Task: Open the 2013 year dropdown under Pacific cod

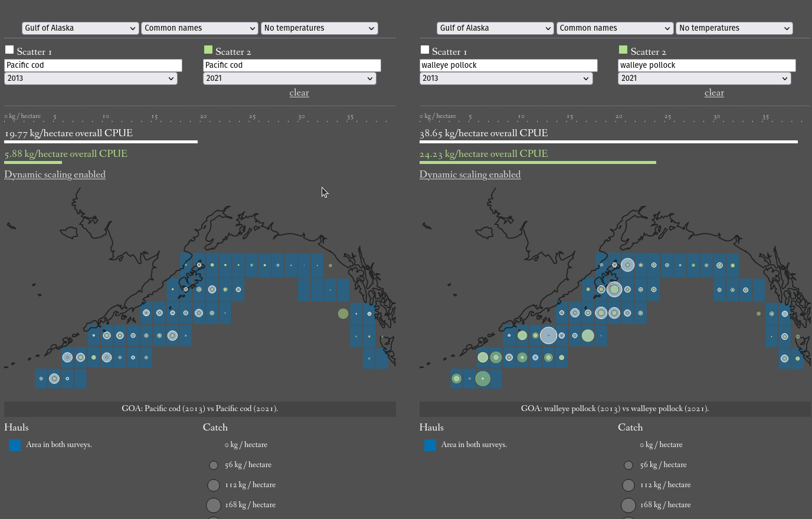Action: 91,78
